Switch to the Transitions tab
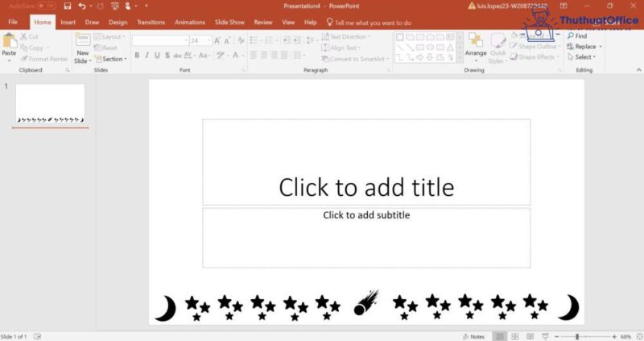The height and width of the screenshot is (341, 644). click(x=151, y=23)
